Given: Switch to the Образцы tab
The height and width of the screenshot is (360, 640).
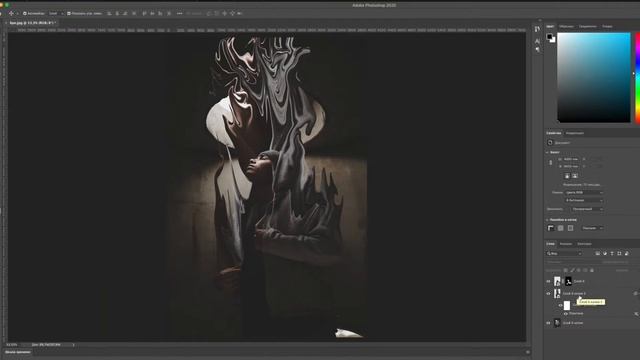Looking at the screenshot, I should pyautogui.click(x=566, y=27).
